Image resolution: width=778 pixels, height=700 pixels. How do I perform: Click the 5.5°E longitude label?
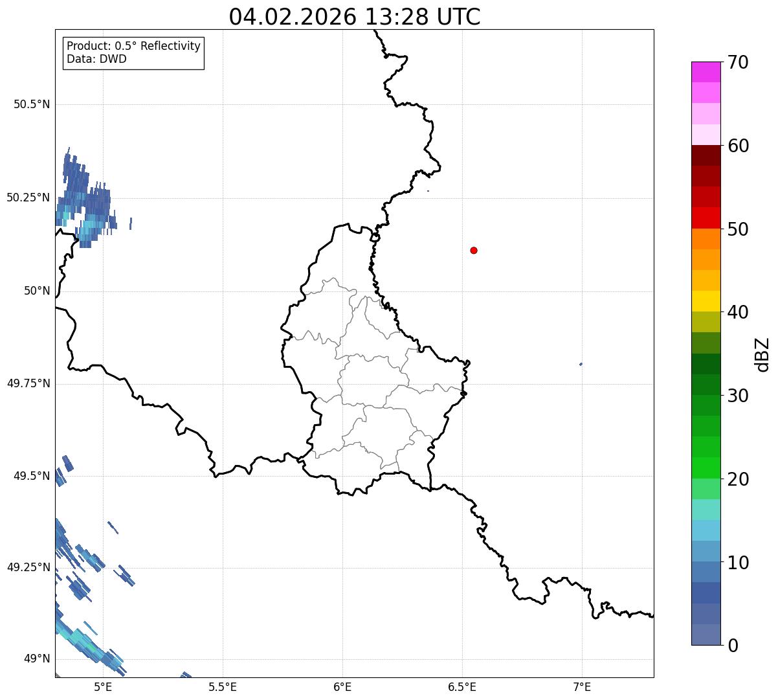click(x=223, y=686)
